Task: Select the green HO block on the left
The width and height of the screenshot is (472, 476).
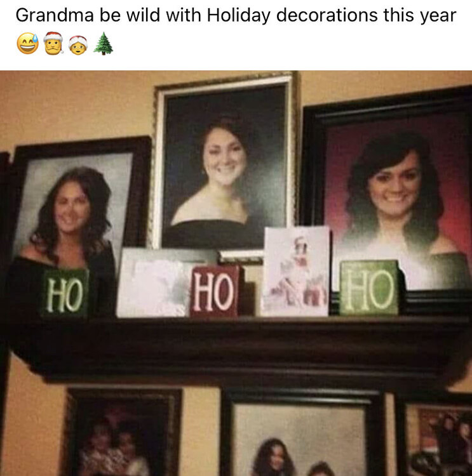Action: click(x=65, y=293)
